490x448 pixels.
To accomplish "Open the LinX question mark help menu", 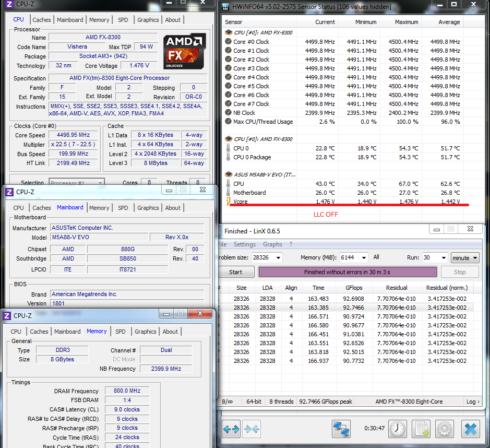I will [291, 244].
